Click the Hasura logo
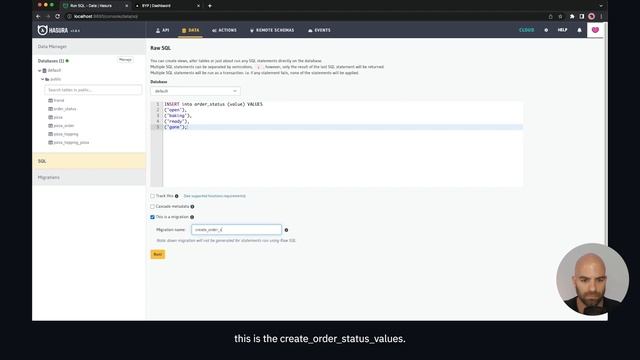640x360 pixels. pyautogui.click(x=53, y=30)
